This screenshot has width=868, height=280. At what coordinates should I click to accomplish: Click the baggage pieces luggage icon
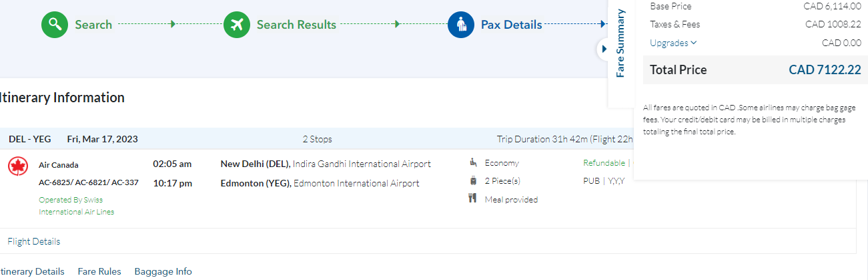tap(473, 181)
